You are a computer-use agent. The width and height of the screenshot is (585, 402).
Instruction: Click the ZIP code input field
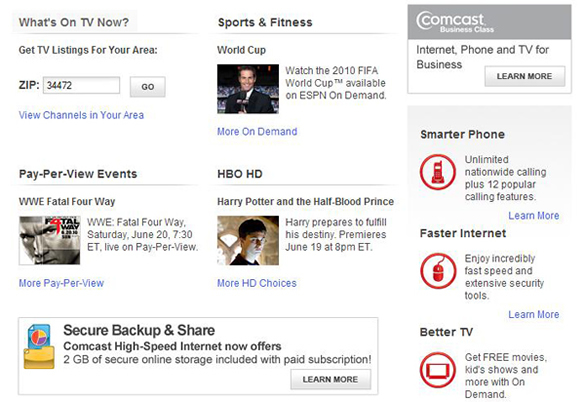pyautogui.click(x=81, y=85)
